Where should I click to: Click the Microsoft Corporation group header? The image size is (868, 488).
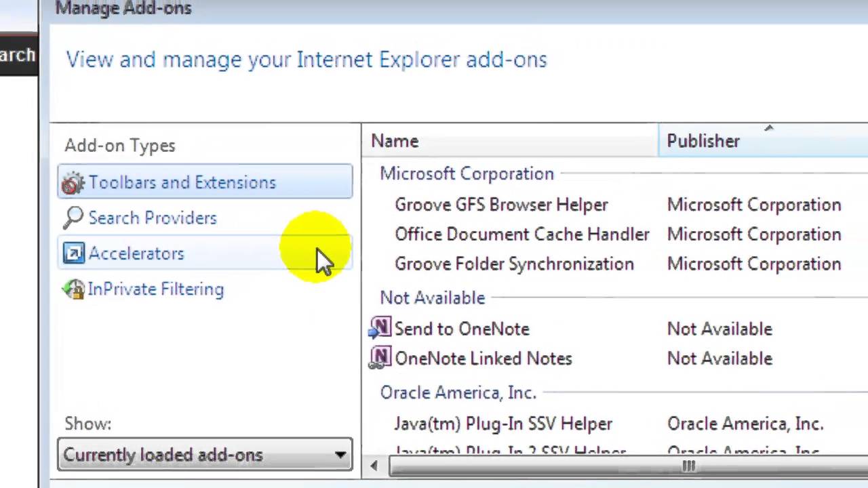(467, 174)
